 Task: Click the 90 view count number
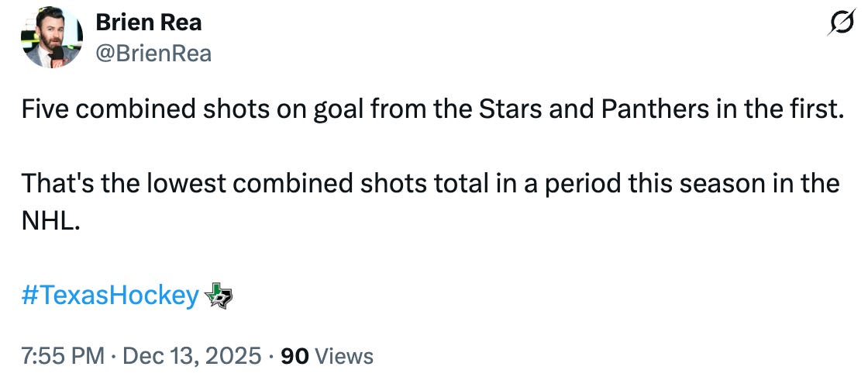[x=294, y=356]
